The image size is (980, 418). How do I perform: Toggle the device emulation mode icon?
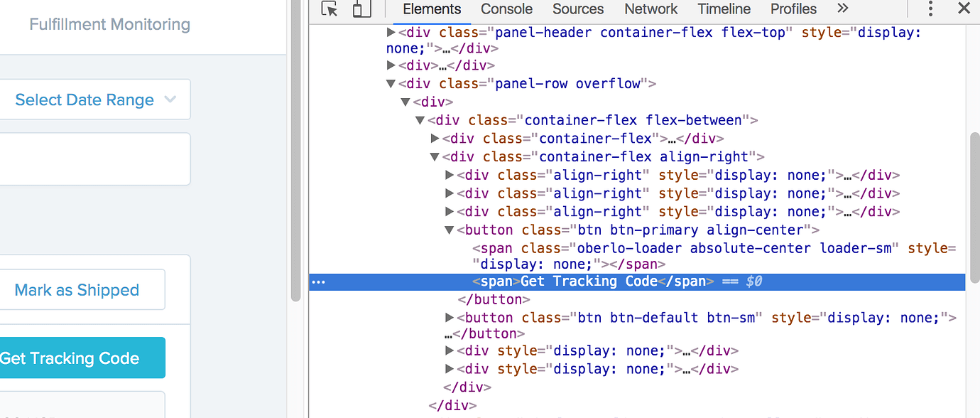point(361,9)
